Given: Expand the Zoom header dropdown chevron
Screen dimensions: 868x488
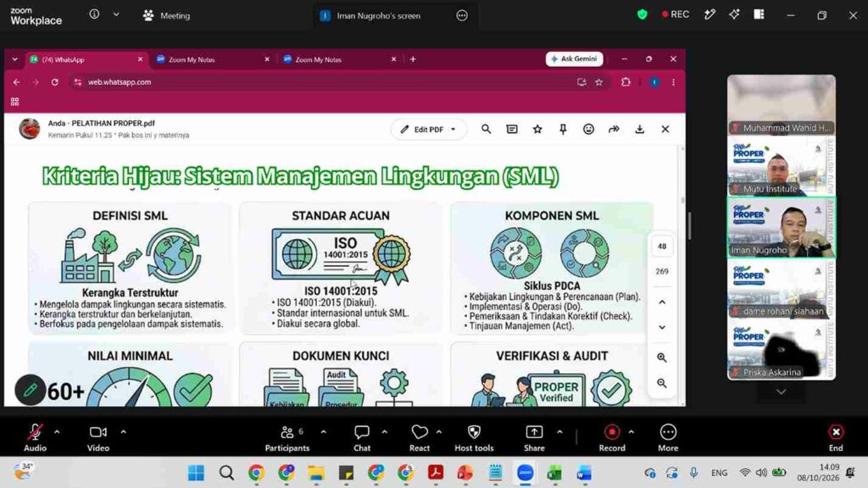Looking at the screenshot, I should [x=116, y=14].
